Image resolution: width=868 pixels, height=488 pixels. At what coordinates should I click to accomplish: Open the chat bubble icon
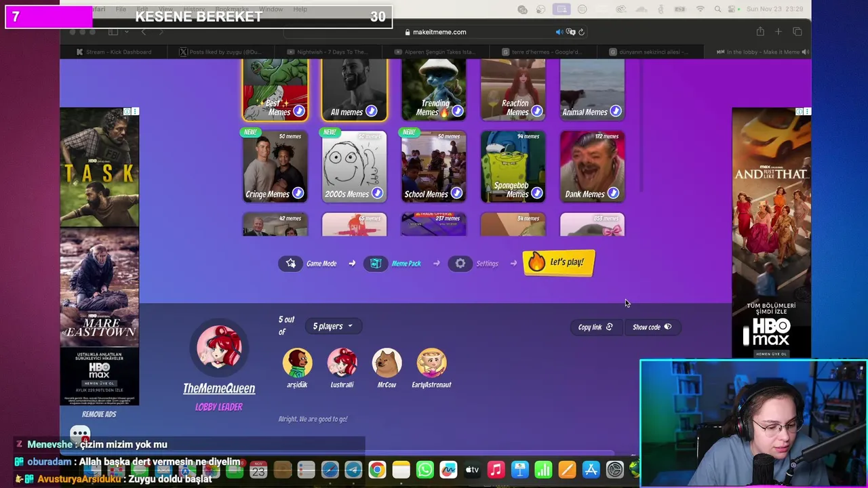(x=80, y=434)
